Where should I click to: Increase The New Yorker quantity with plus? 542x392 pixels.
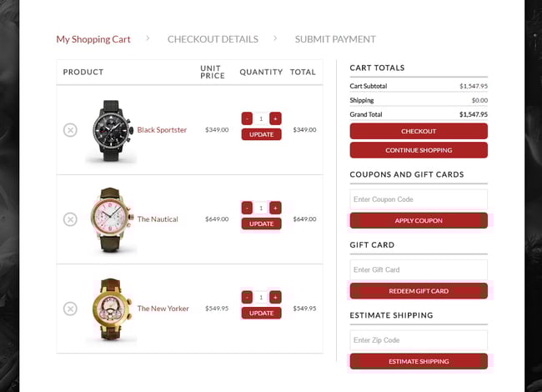coord(275,297)
